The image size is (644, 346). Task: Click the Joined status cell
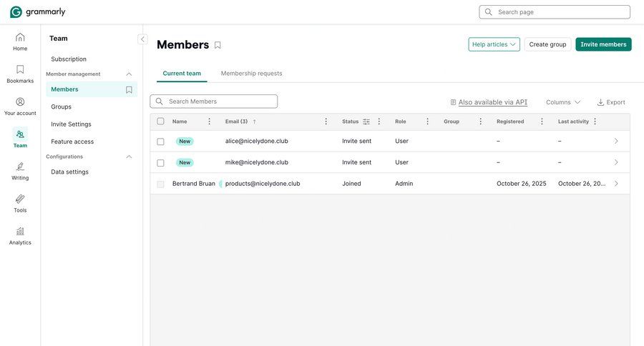click(x=351, y=184)
